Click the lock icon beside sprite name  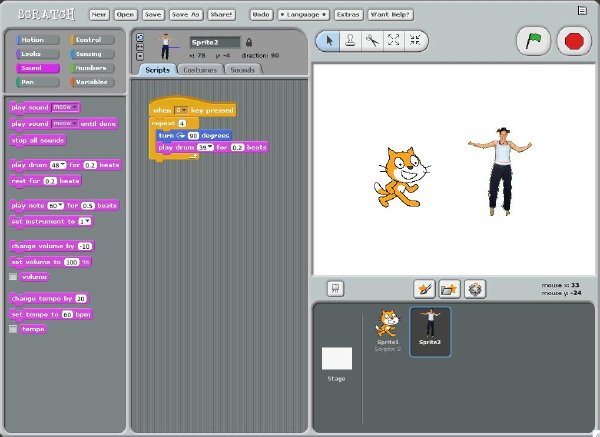(x=249, y=42)
